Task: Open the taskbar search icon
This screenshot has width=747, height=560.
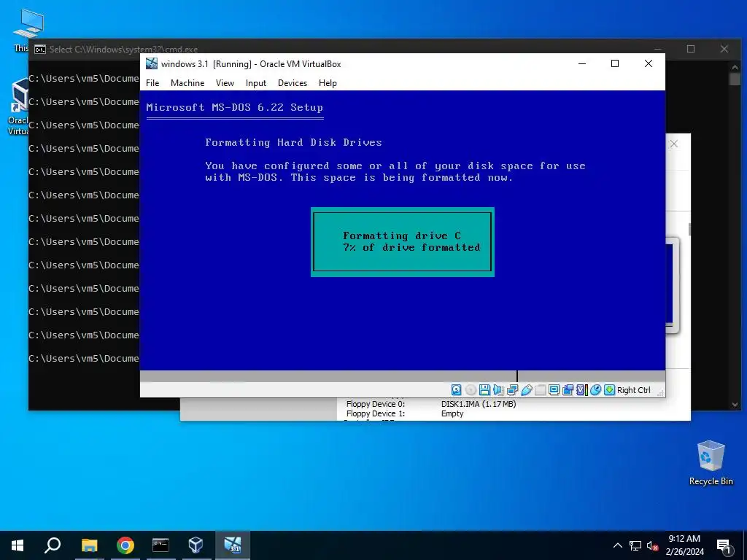Action: point(53,545)
